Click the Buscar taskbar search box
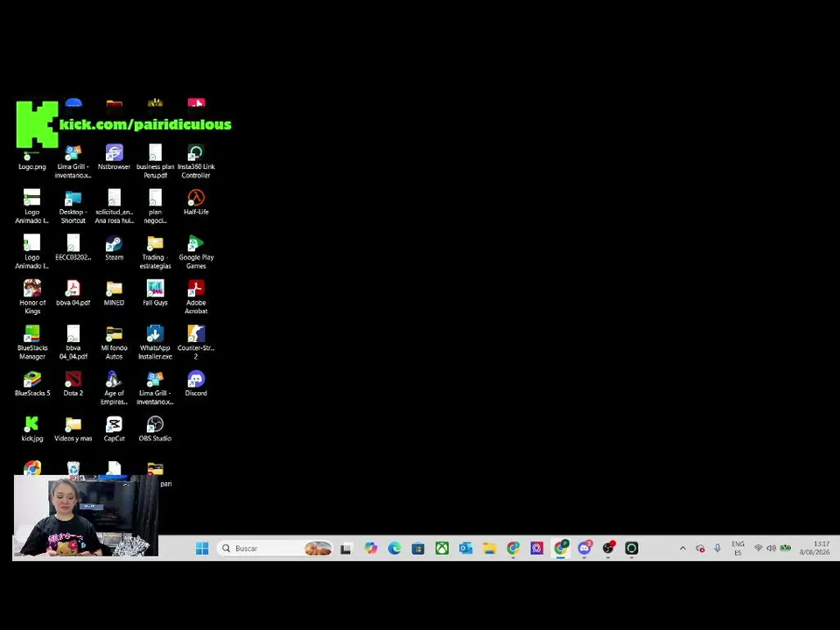Viewport: 840px width, 630px height. [x=276, y=548]
